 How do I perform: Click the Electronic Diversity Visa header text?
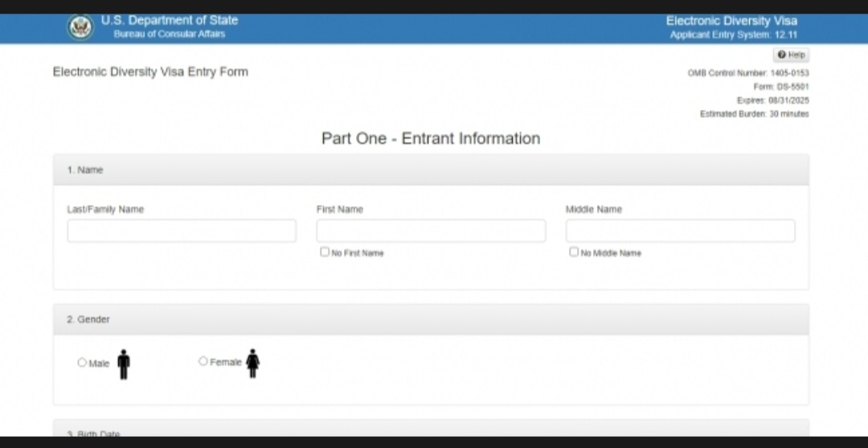[x=731, y=21]
